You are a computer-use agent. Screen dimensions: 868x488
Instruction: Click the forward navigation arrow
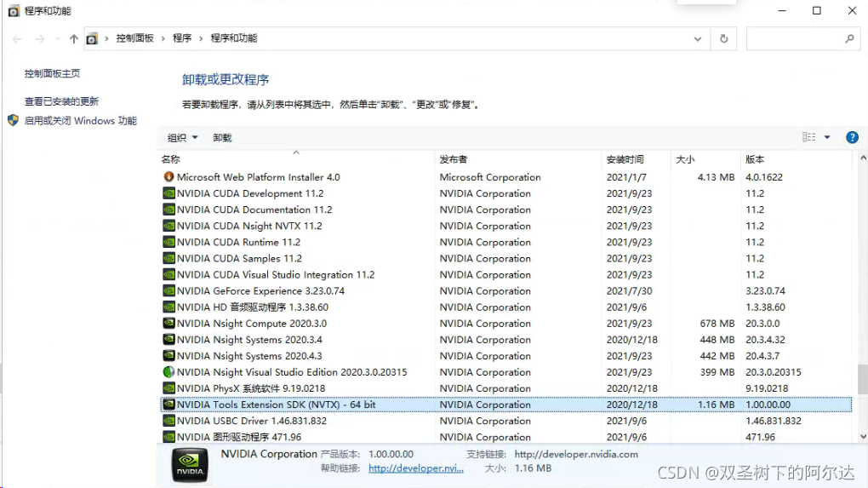(39, 39)
